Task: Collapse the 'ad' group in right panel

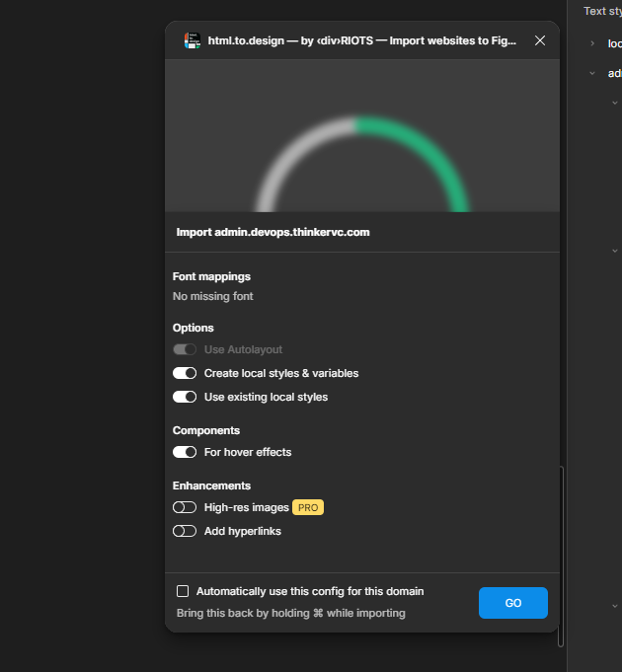Action: click(x=592, y=73)
